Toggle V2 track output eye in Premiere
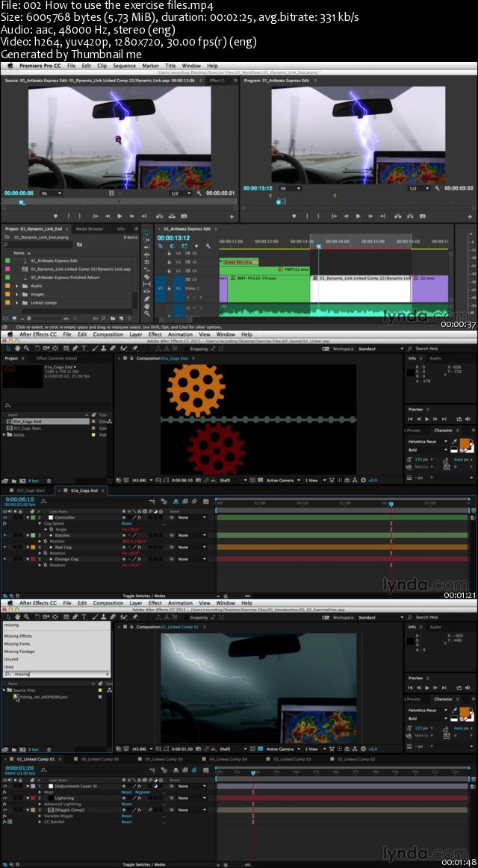 (x=194, y=271)
